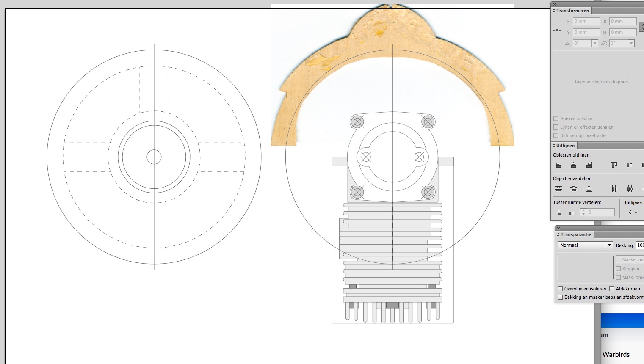This screenshot has height=364, width=644.
Task: Click the Warbirds text in background window
Action: [x=616, y=354]
